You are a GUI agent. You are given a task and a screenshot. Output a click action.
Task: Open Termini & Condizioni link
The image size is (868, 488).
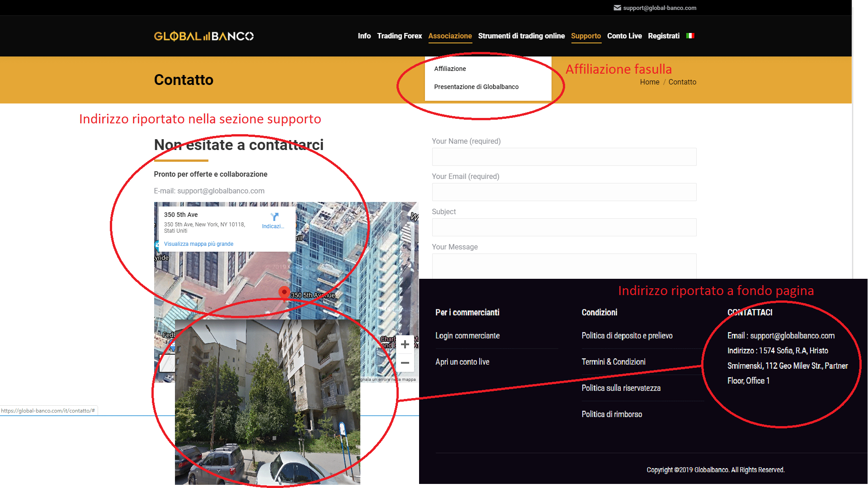pyautogui.click(x=613, y=362)
